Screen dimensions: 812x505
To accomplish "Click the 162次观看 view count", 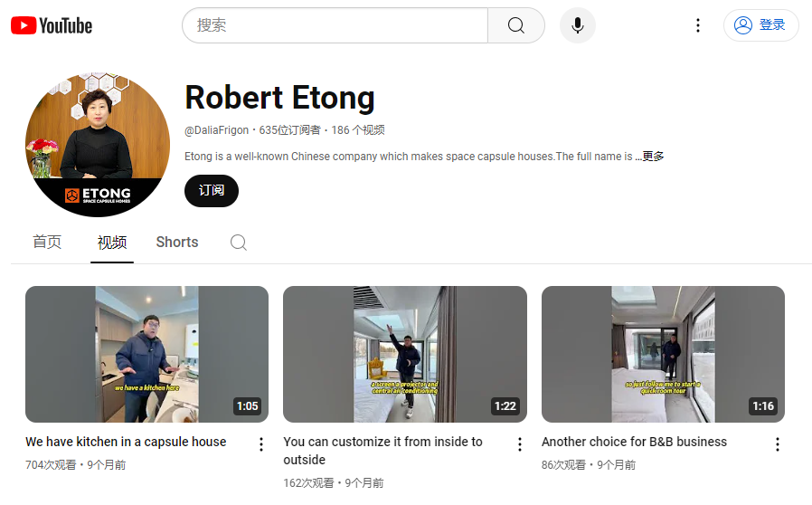I will (308, 483).
